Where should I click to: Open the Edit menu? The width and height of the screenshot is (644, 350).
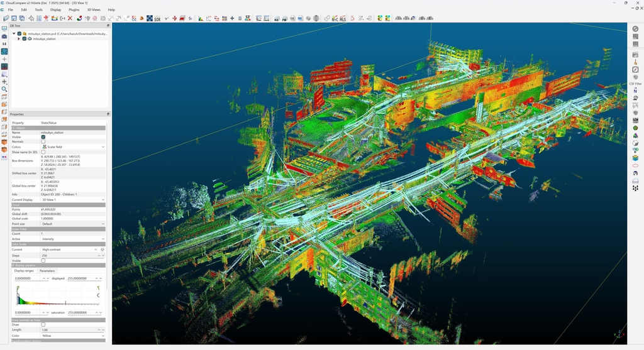(x=24, y=9)
